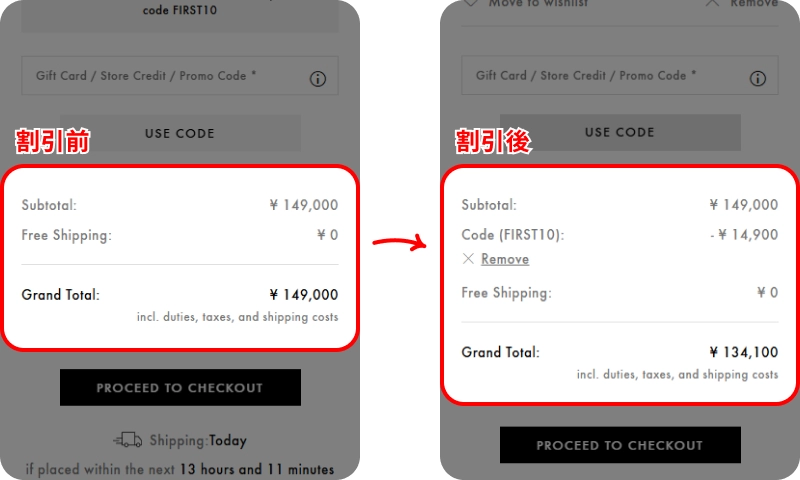The width and height of the screenshot is (800, 480).
Task: Click the Code (FIRST10) discount line
Action: point(619,235)
